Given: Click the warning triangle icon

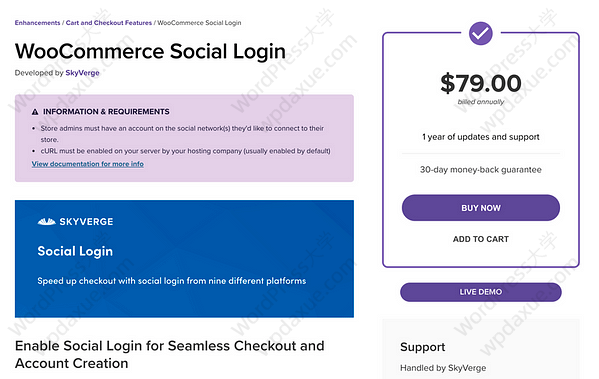Looking at the screenshot, I should point(35,112).
